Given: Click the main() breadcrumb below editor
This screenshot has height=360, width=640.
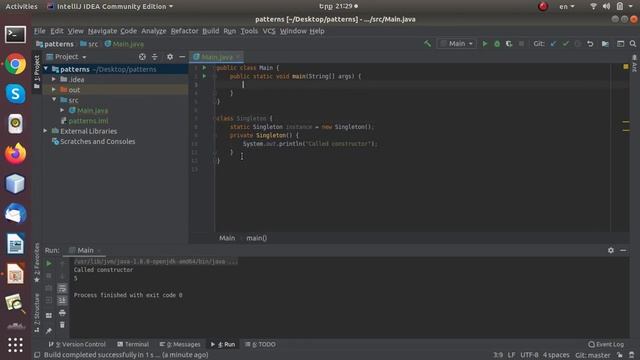Looking at the screenshot, I should (256, 238).
